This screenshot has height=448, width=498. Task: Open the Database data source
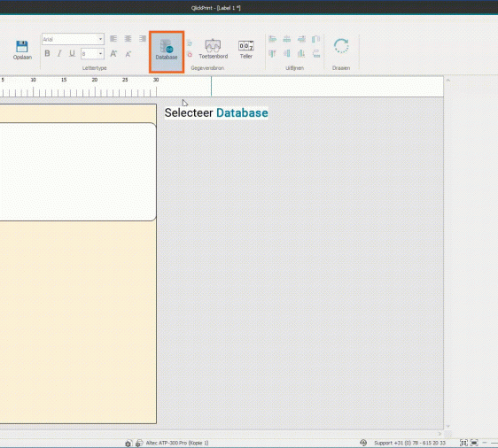[x=167, y=51]
